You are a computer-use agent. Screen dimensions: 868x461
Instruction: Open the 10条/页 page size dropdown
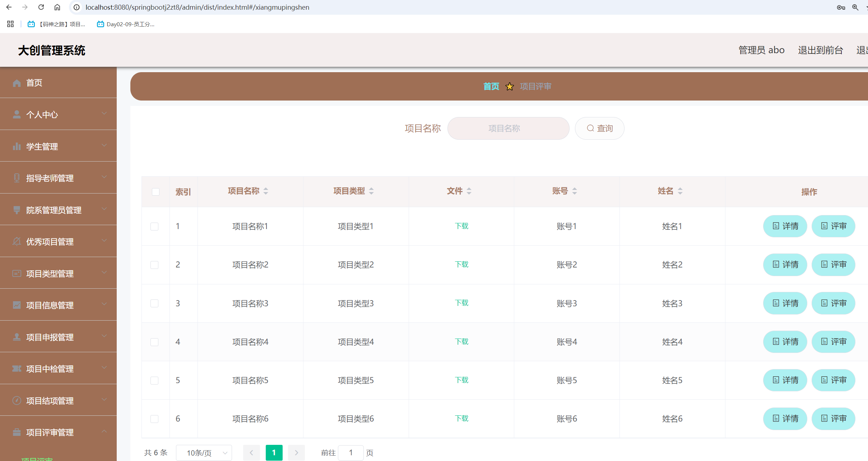coord(204,453)
